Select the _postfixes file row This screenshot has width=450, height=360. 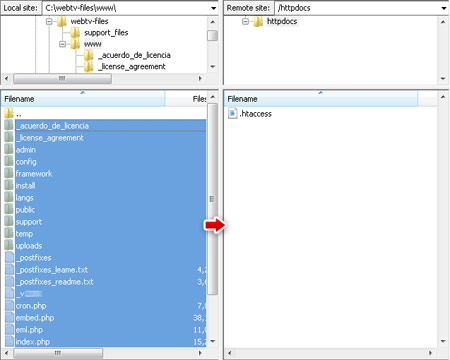tap(104, 258)
